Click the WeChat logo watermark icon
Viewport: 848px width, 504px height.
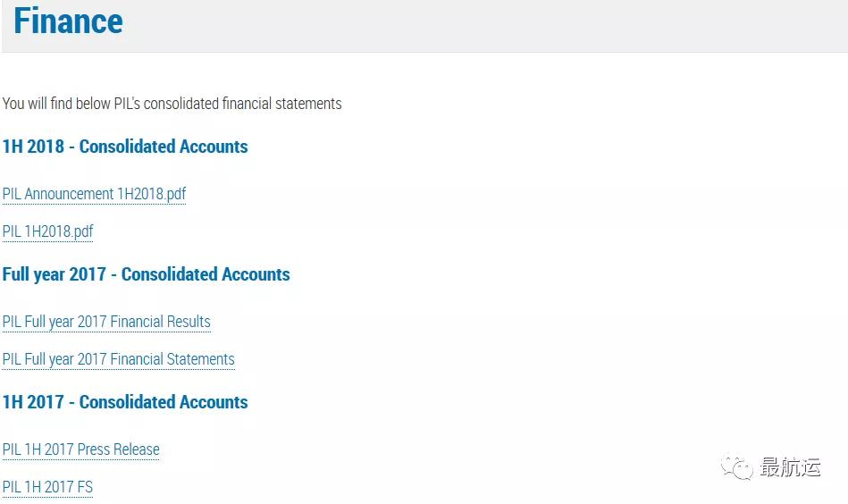click(x=736, y=466)
